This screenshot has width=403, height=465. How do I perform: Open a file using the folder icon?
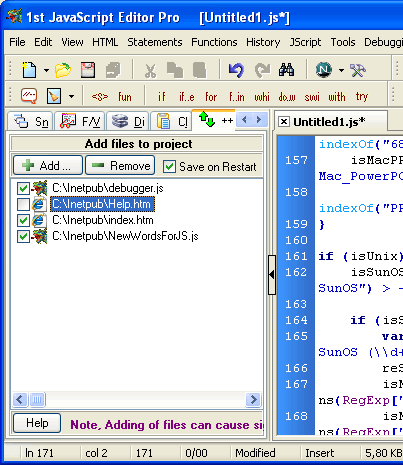[63, 70]
